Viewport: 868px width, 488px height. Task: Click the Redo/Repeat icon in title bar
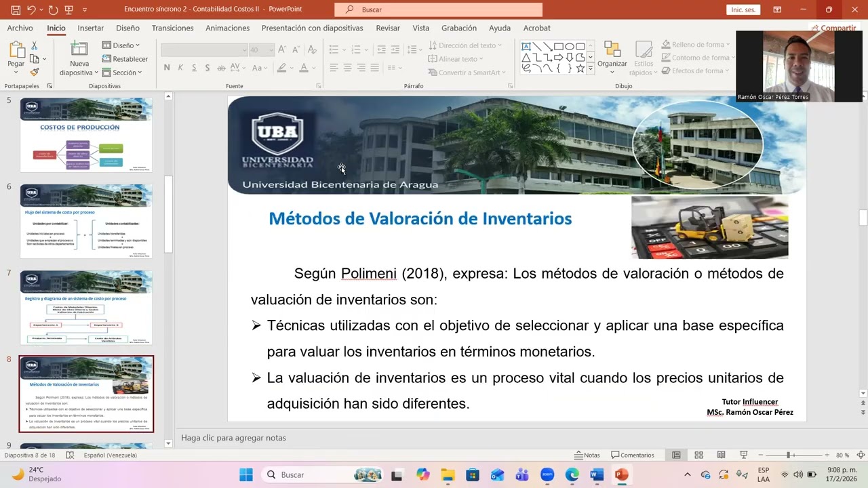pyautogui.click(x=53, y=9)
